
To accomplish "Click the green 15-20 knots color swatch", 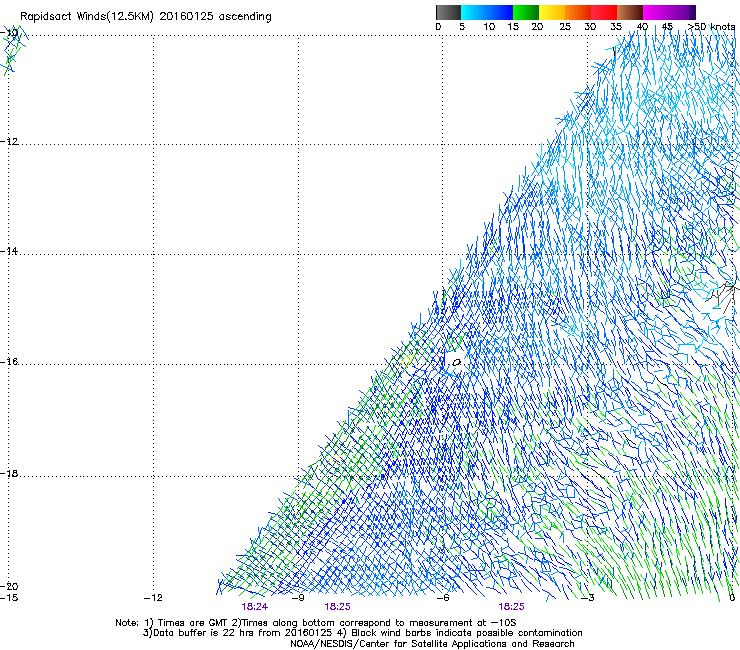I will pos(526,12).
